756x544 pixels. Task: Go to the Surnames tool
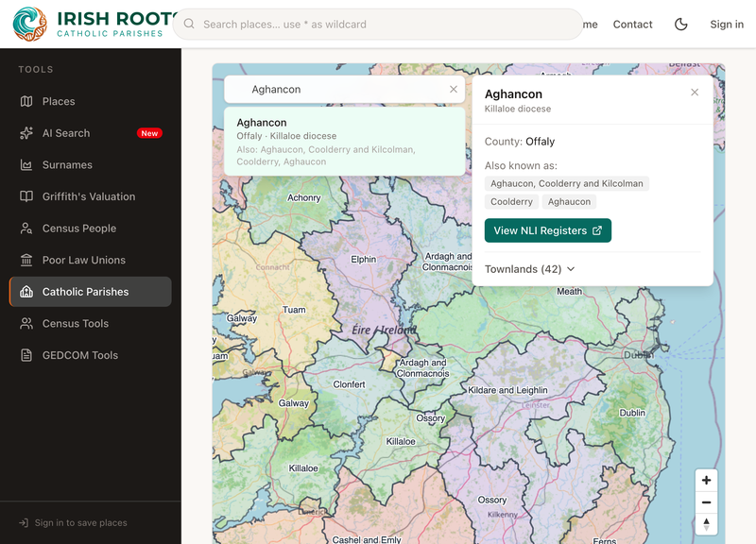(90, 164)
